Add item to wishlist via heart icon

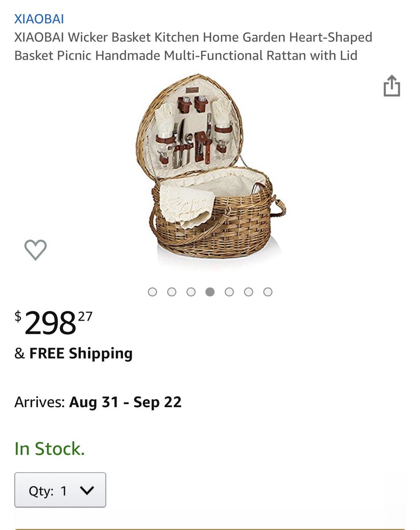click(x=35, y=250)
